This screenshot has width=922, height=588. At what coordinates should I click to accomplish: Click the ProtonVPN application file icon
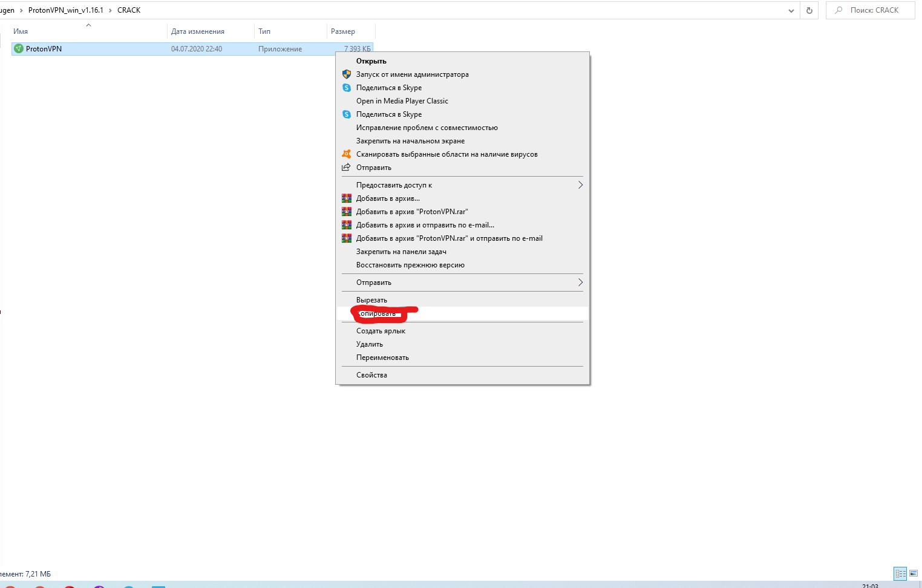click(19, 49)
